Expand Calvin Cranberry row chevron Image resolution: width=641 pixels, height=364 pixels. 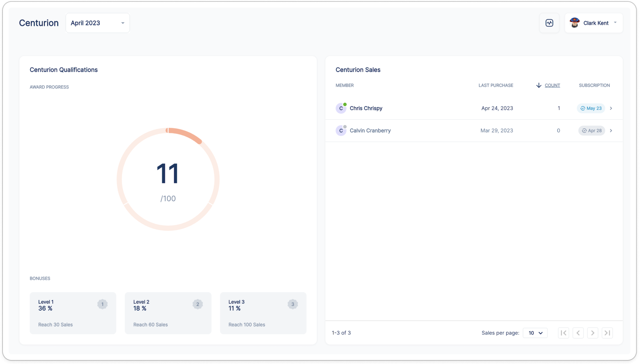coord(611,131)
